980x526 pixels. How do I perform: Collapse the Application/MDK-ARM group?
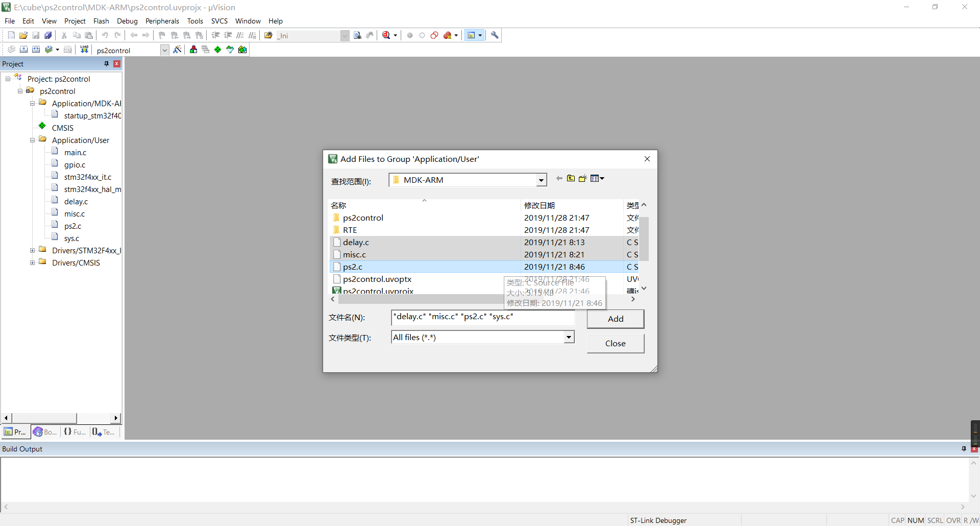tap(32, 103)
